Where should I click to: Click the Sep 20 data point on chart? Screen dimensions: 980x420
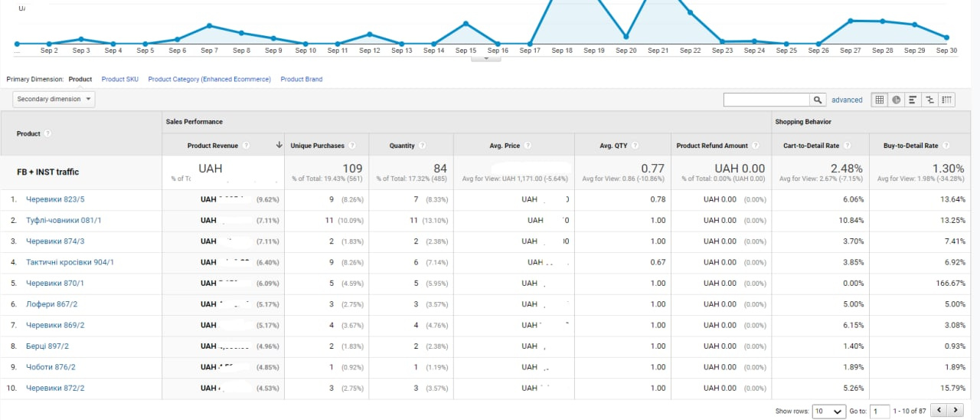point(626,36)
